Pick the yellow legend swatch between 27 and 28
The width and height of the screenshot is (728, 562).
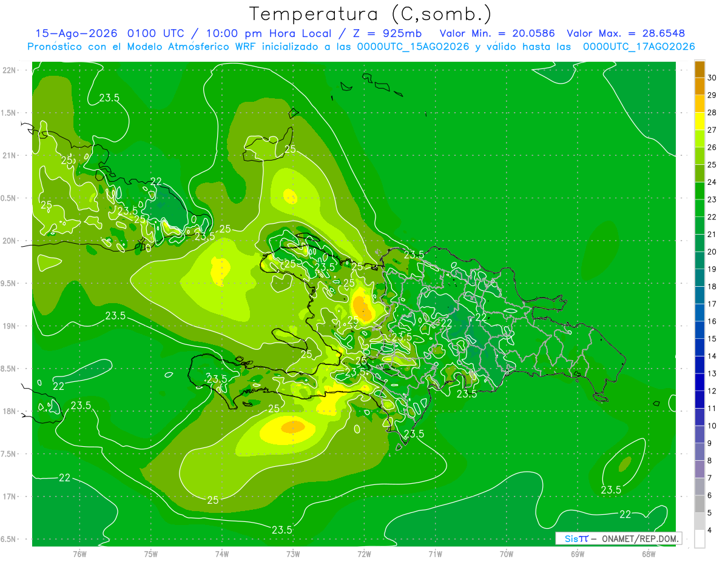[x=699, y=121]
